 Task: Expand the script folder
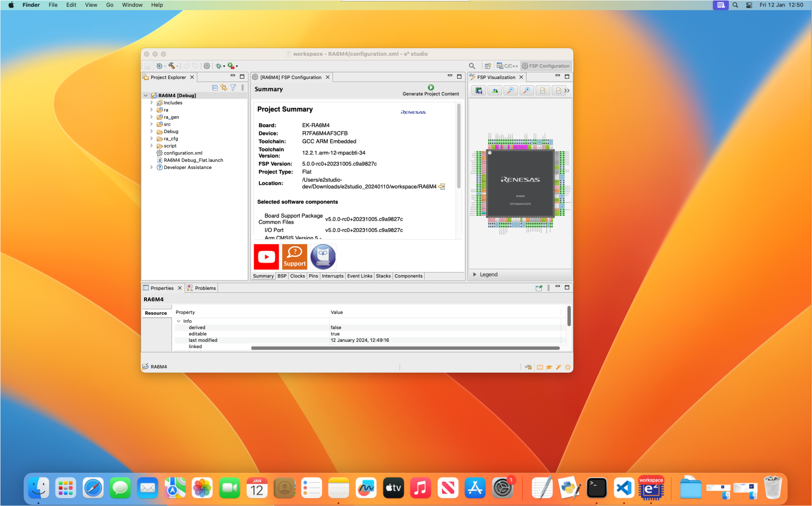click(x=151, y=146)
